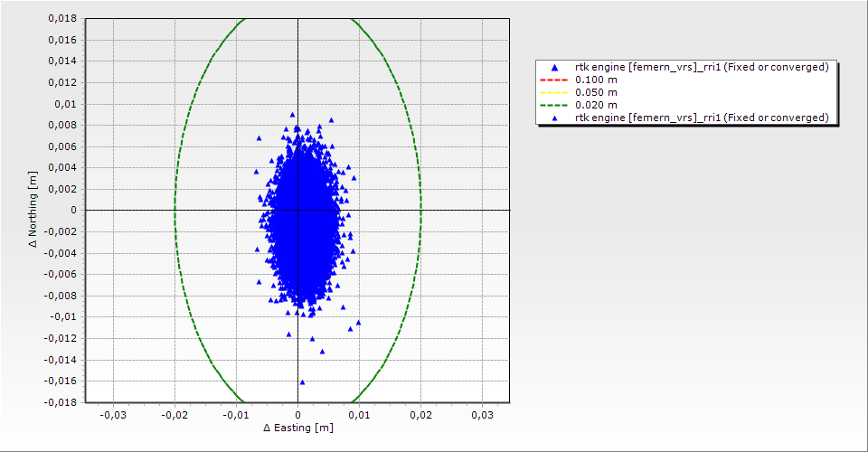
Task: Click the first "rtk engine [femern_vrs]_rri1" legend text
Action: [702, 68]
